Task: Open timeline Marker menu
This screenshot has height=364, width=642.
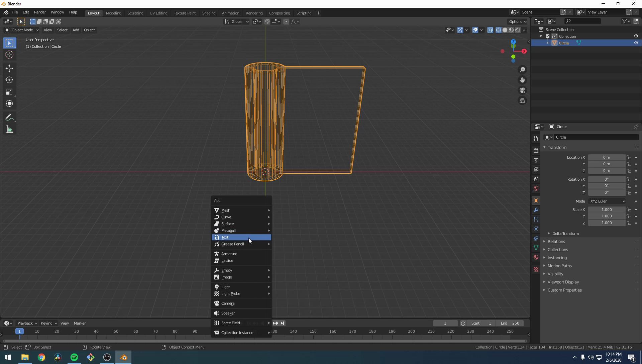Action: click(x=80, y=323)
